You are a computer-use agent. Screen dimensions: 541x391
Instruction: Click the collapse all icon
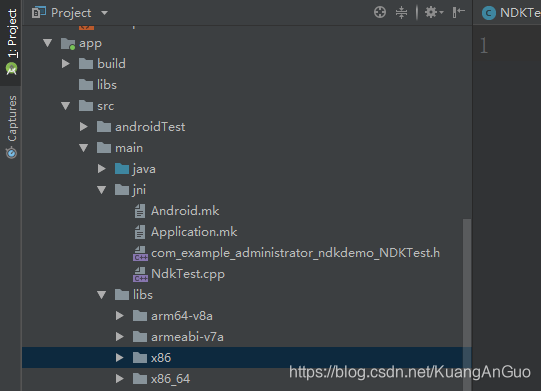401,13
